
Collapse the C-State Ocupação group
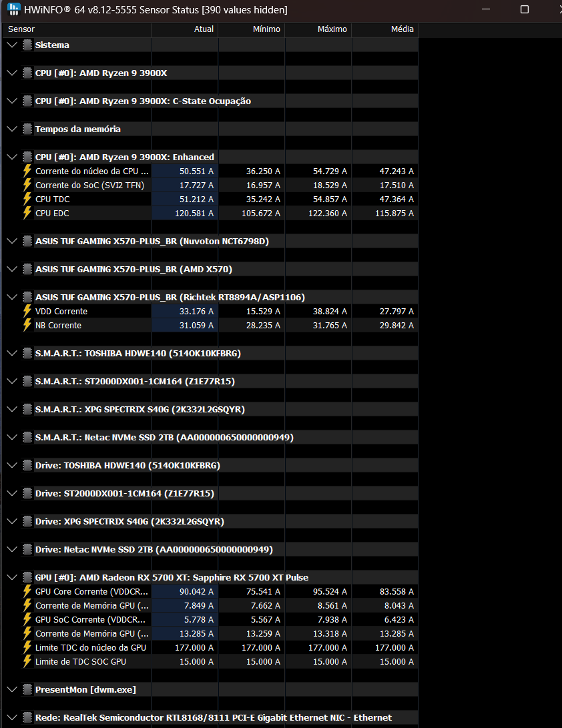[12, 101]
